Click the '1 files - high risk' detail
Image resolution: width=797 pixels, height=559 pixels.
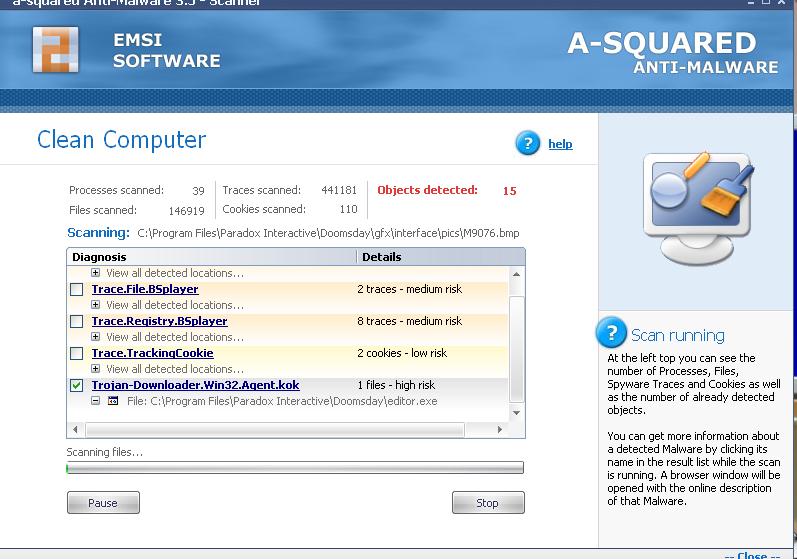pyautogui.click(x=396, y=385)
